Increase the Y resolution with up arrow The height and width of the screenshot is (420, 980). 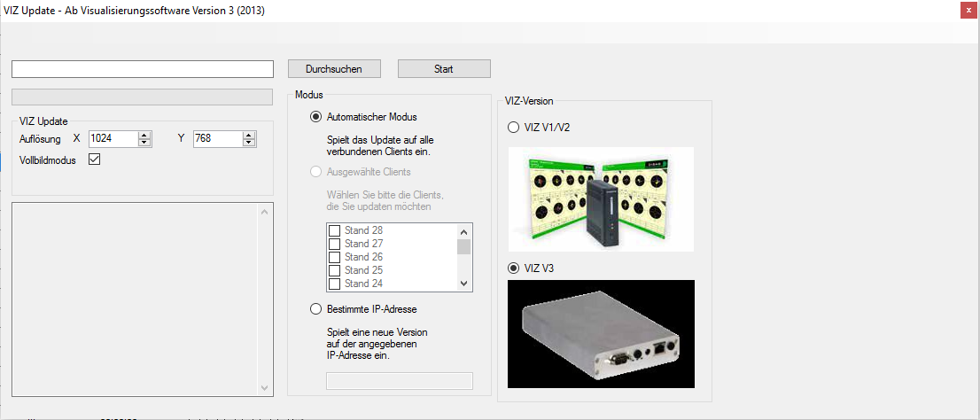click(x=249, y=135)
